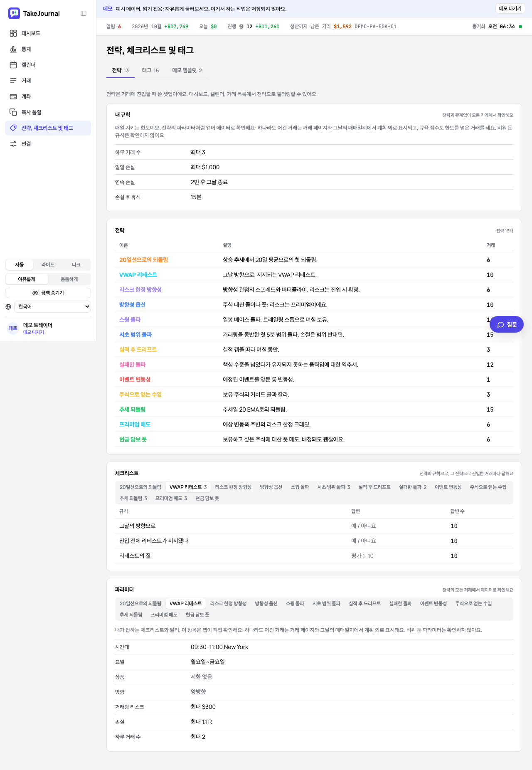This screenshot has width=532, height=770.
Task: Open the 질문 chat button
Action: click(507, 325)
